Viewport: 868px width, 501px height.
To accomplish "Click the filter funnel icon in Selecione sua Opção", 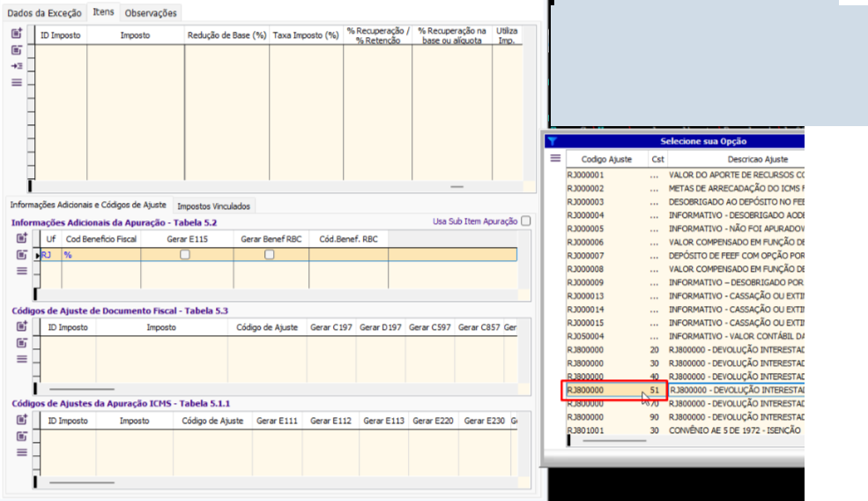I will point(552,141).
